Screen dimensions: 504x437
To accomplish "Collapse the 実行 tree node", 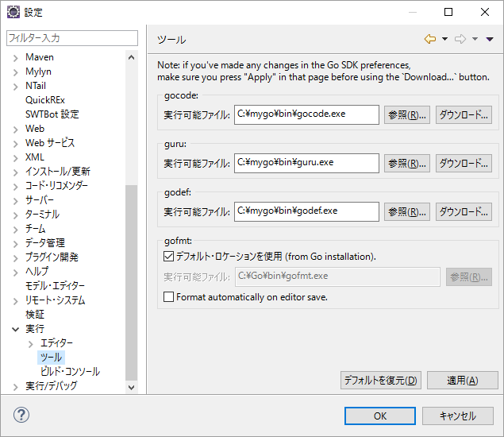I will (x=15, y=330).
